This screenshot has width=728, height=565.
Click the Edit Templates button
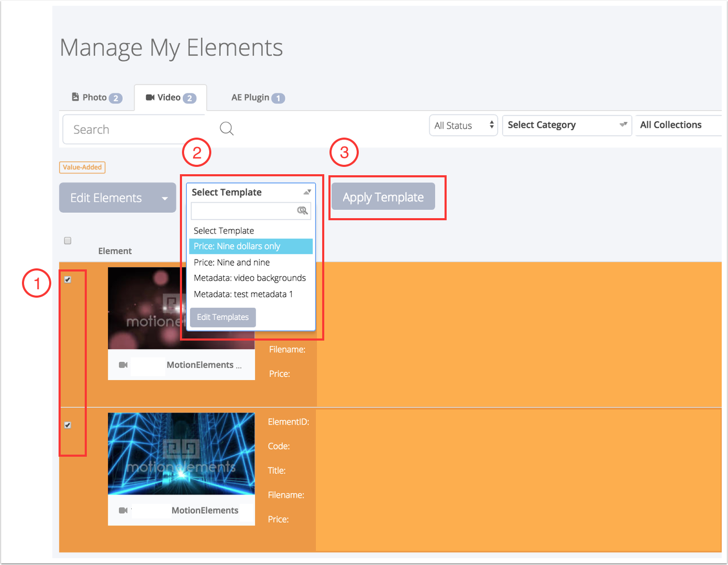223,317
